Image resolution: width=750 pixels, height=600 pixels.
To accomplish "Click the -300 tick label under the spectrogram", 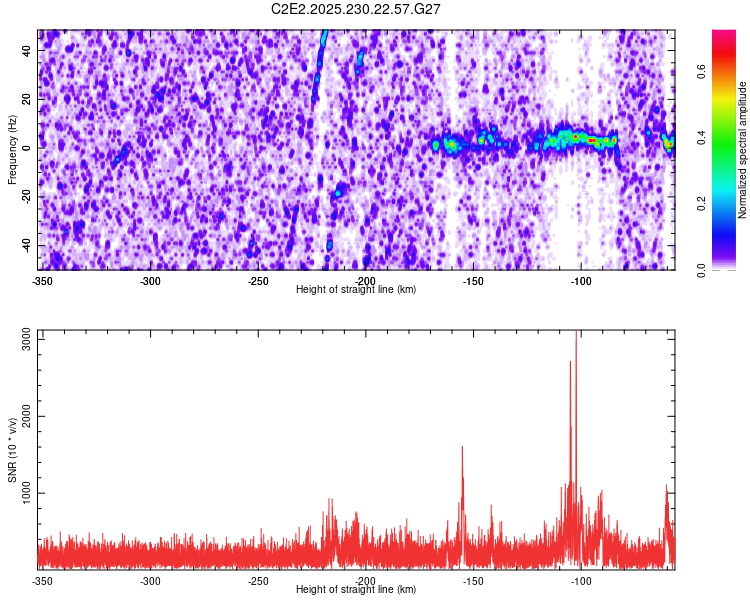I will 150,281.
